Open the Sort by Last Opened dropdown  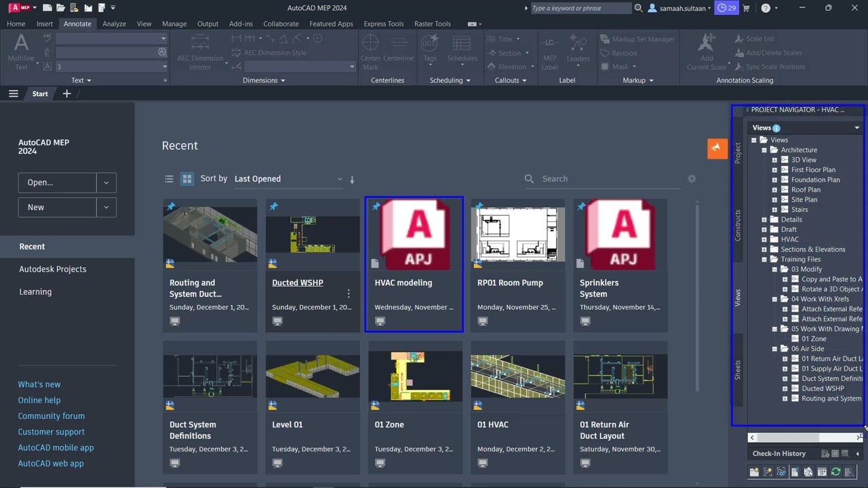(288, 179)
